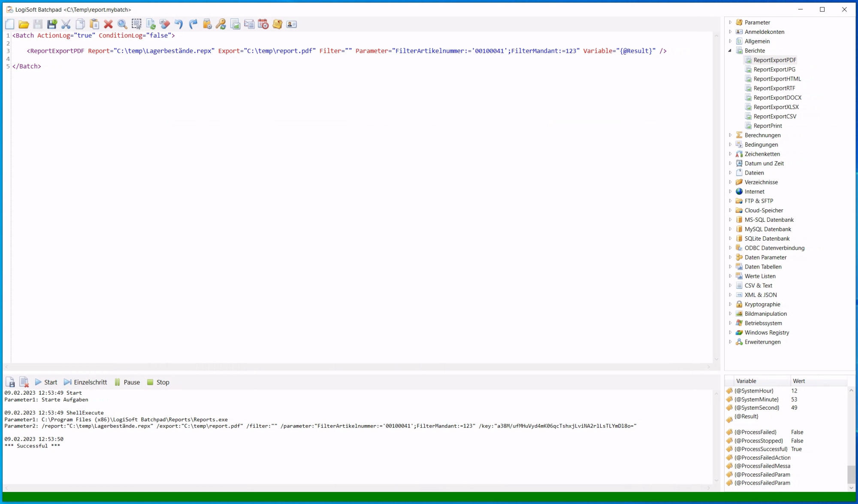Click the scissors cut icon

tap(66, 24)
